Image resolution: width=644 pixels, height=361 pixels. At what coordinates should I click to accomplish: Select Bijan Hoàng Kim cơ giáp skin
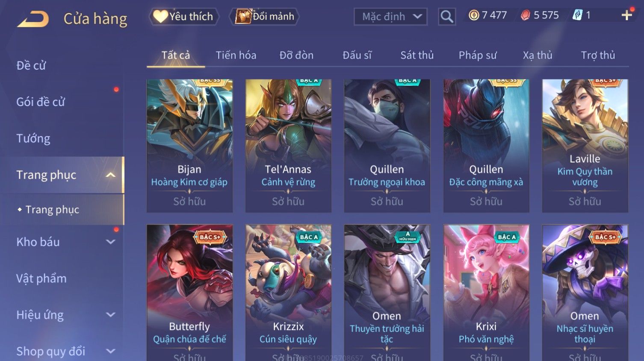click(189, 146)
